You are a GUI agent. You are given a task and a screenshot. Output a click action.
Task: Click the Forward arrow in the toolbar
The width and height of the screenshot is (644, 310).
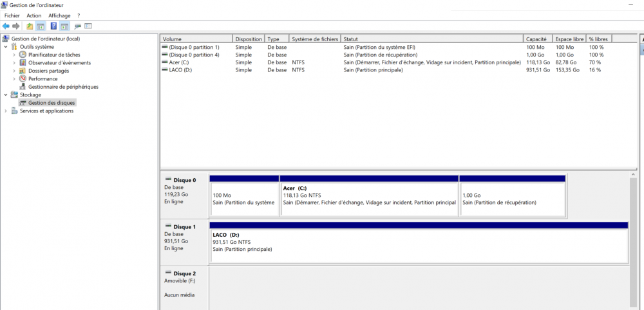(x=16, y=26)
